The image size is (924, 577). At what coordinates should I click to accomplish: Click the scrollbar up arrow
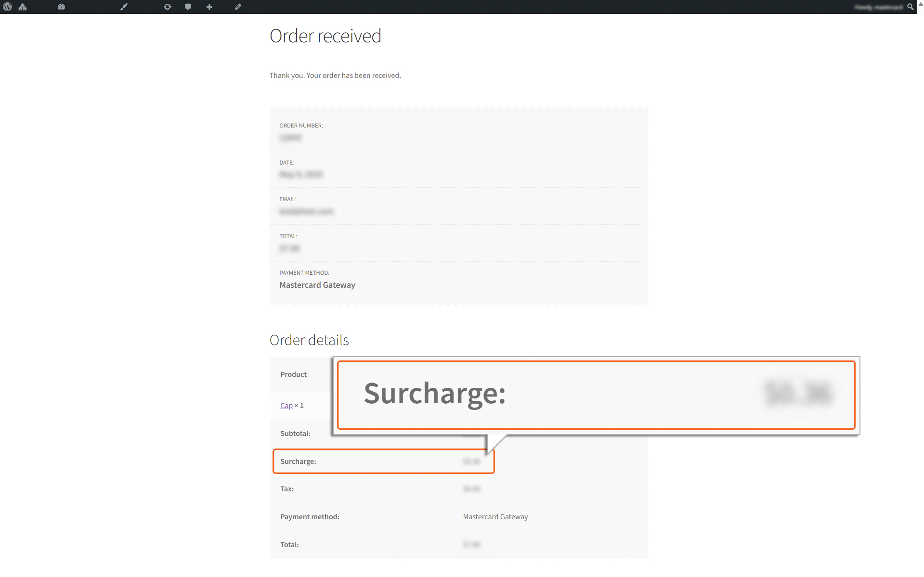pos(921,4)
